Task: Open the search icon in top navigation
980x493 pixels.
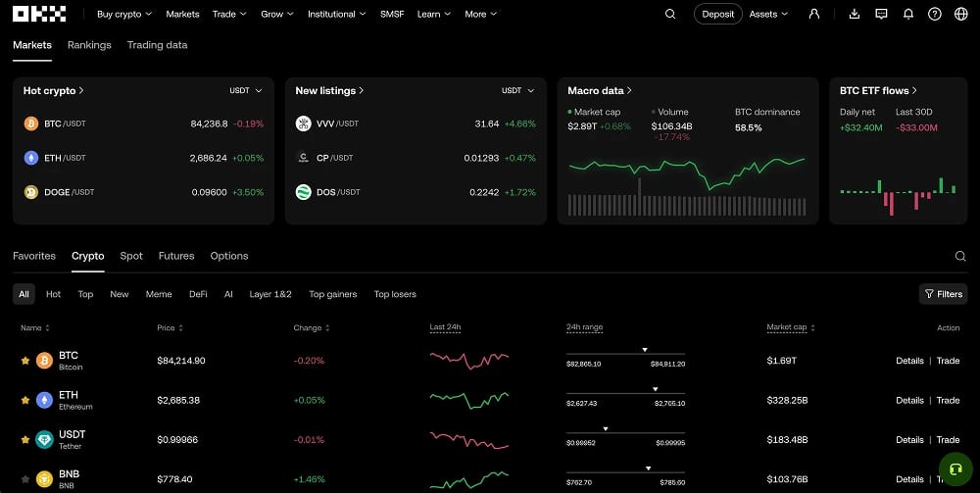Action: click(670, 14)
